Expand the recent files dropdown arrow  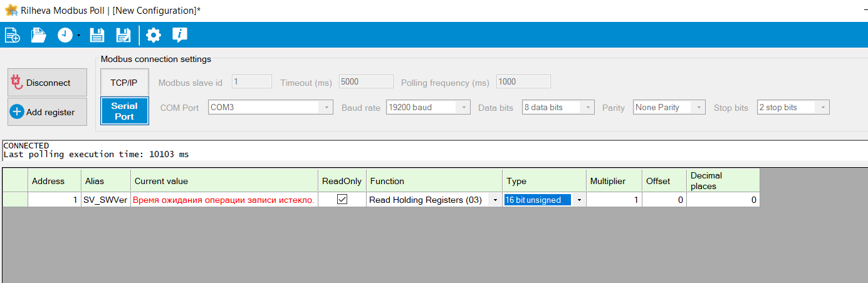[x=78, y=36]
